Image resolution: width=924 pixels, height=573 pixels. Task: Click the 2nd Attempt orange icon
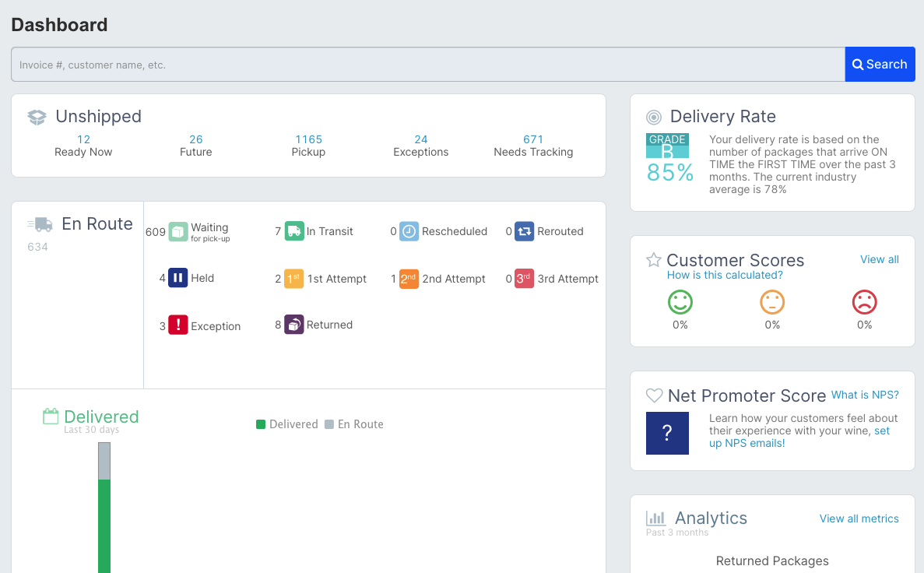[409, 279]
